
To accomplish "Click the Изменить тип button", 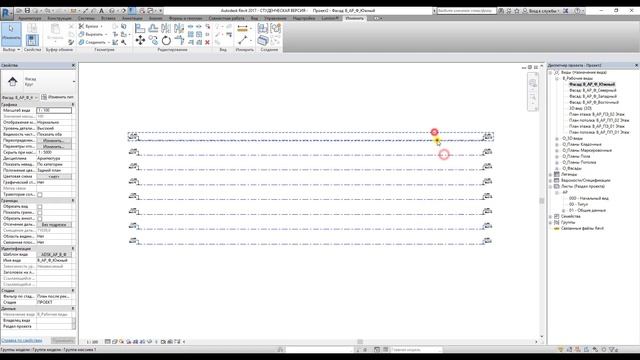I will click(x=57, y=97).
